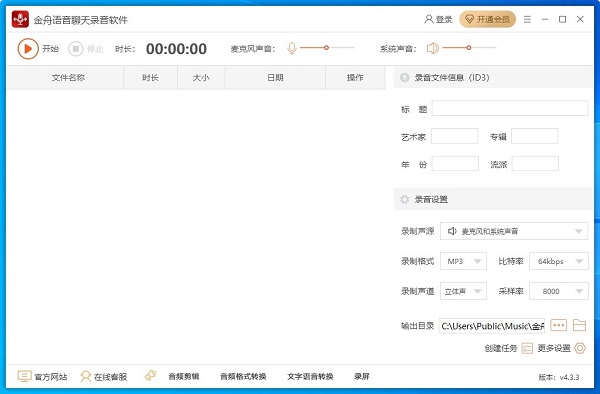
Task: Click the 官方网站 monitor icon
Action: 24,376
